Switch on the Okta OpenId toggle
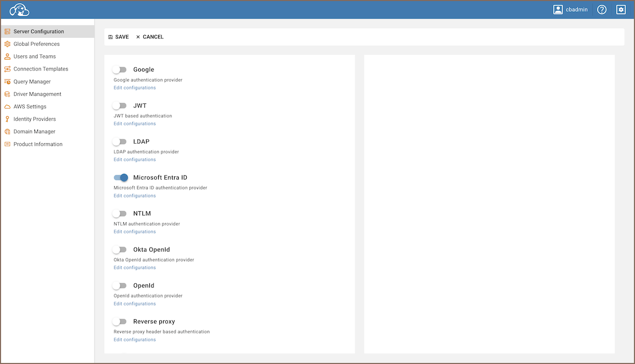Screen dimensions: 635x364 tap(120, 250)
